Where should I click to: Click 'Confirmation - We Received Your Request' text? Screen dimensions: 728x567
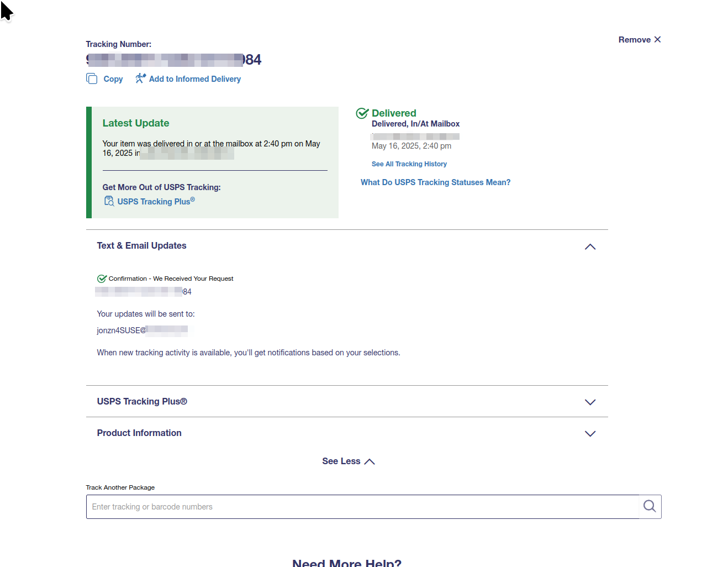pos(171,279)
